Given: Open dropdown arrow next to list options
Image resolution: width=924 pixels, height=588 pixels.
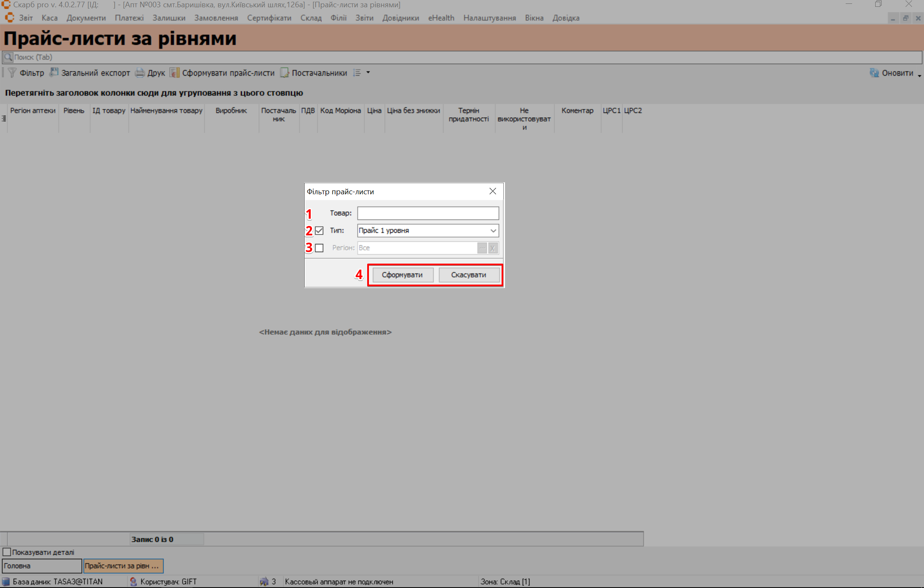Looking at the screenshot, I should pos(368,73).
